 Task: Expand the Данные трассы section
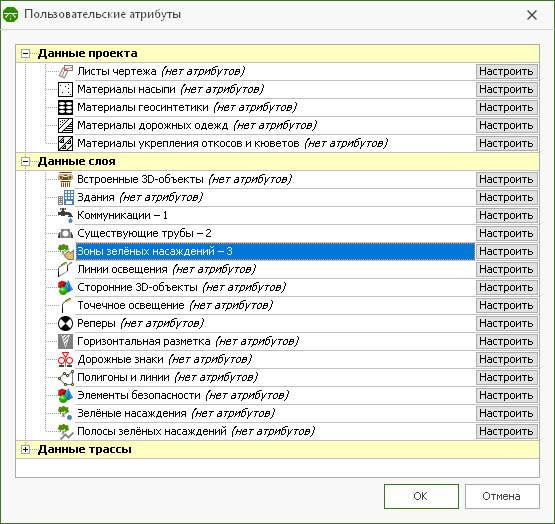coord(25,450)
